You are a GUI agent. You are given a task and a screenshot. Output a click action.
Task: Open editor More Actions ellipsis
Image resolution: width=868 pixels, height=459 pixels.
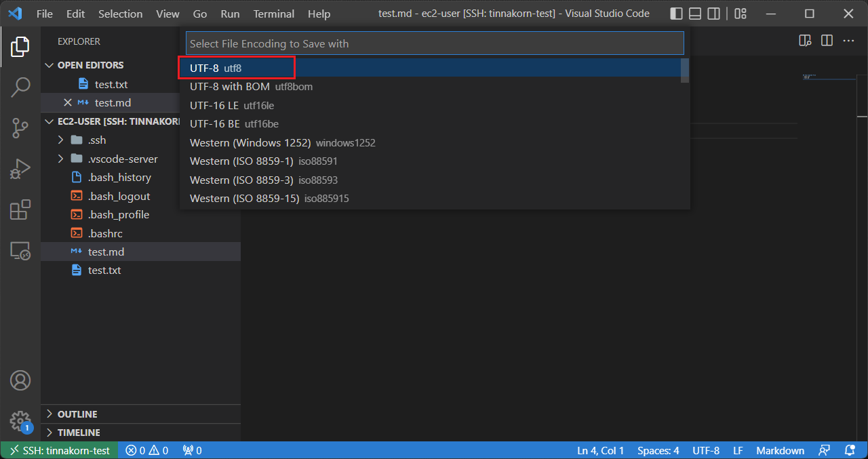tap(848, 41)
